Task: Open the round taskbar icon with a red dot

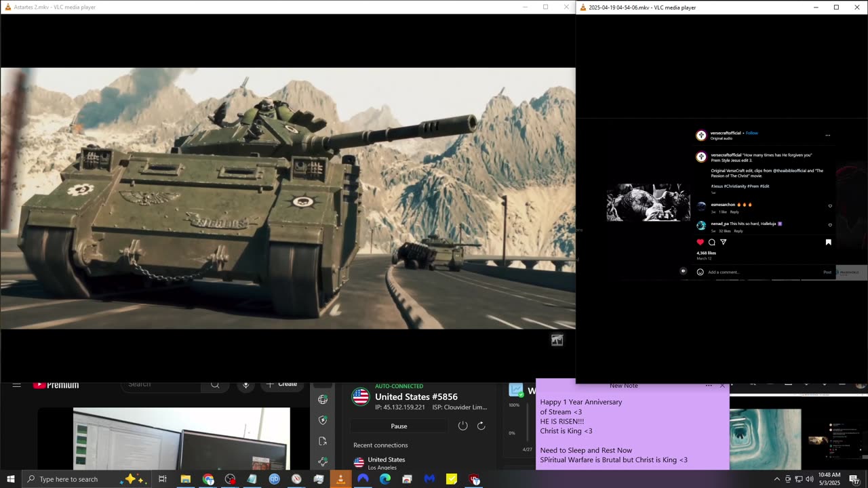Action: 230,479
